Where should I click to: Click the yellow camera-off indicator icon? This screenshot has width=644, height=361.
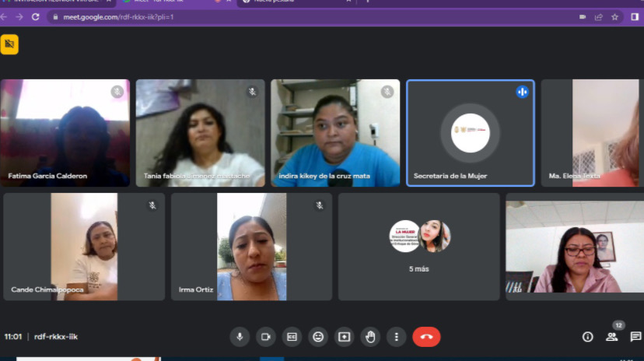[x=9, y=44]
